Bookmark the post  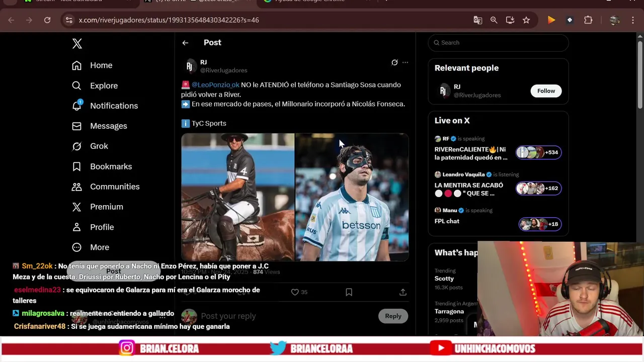[349, 292]
